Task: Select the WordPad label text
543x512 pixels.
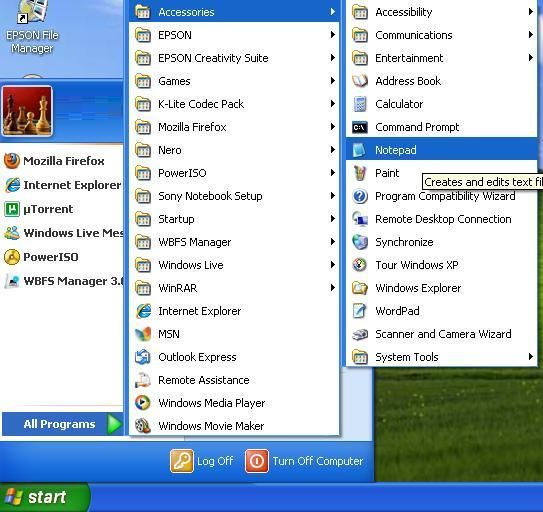Action: pos(397,311)
